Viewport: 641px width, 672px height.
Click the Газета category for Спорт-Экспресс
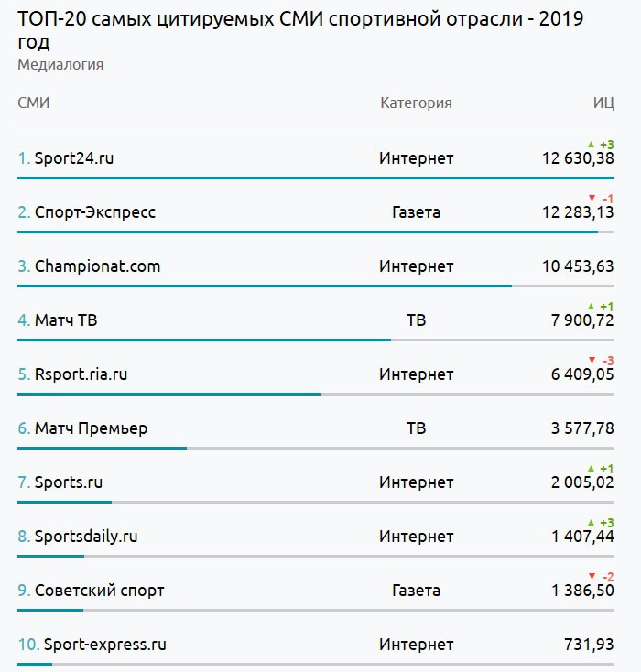coord(416,212)
